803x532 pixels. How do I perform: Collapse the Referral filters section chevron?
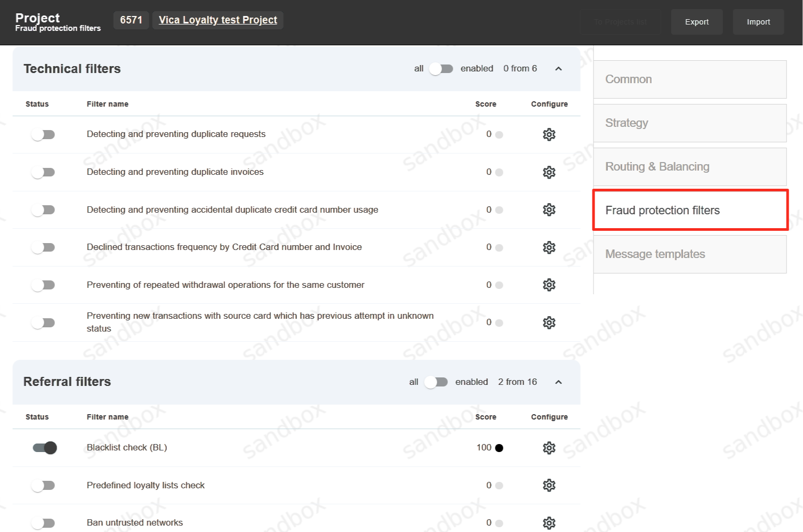(x=558, y=382)
